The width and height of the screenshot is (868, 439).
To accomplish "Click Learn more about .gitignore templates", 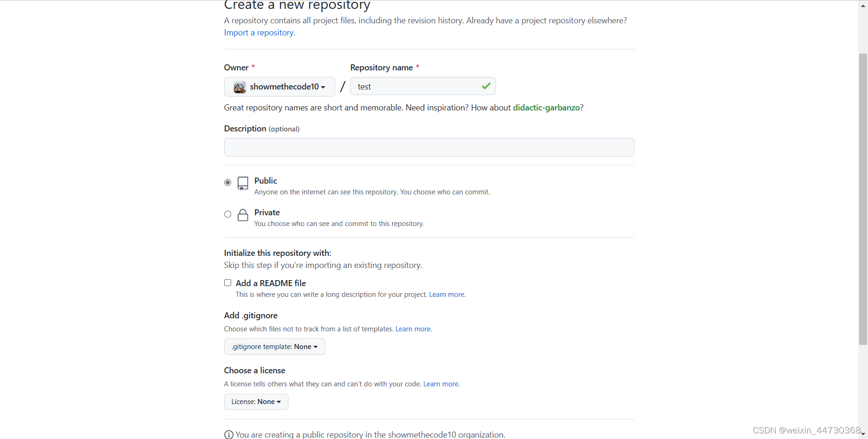I will tap(413, 329).
